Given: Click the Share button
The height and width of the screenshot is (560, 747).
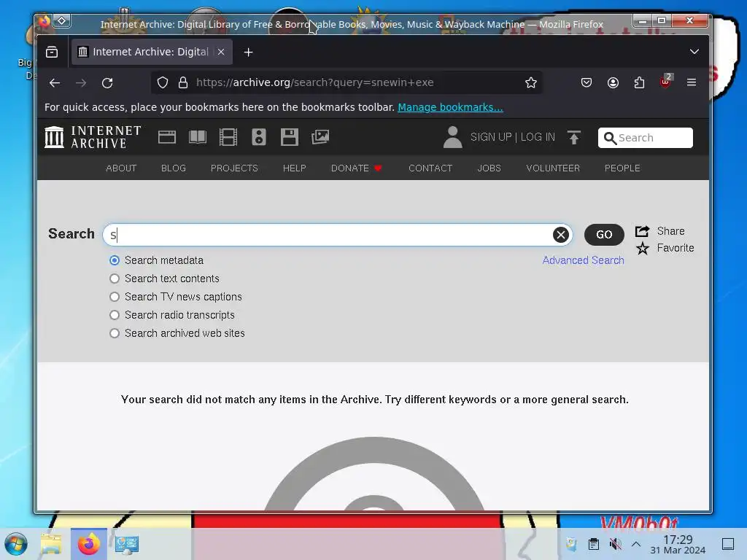Looking at the screenshot, I should pyautogui.click(x=659, y=231).
